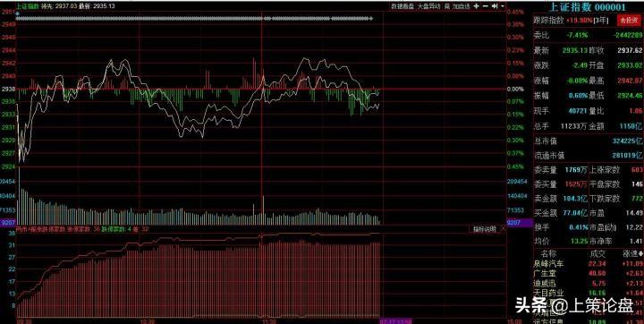Click the 下跌家数 value 772

pos(637,199)
